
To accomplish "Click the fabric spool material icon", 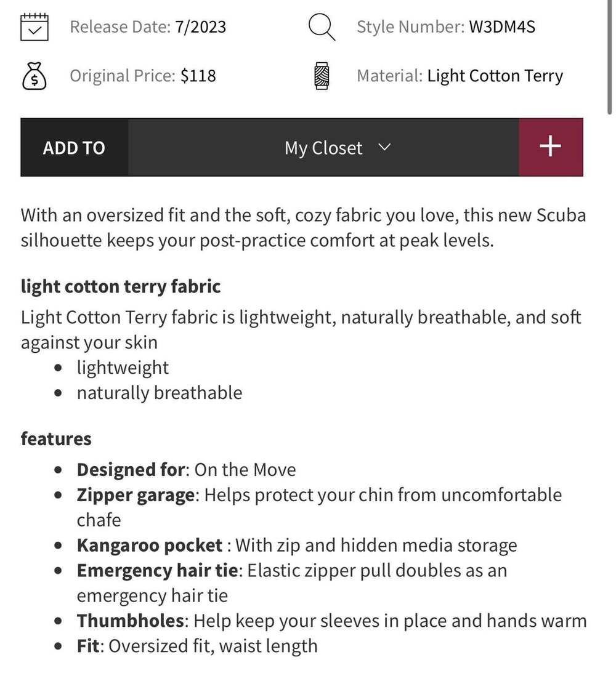I will pos(322,76).
